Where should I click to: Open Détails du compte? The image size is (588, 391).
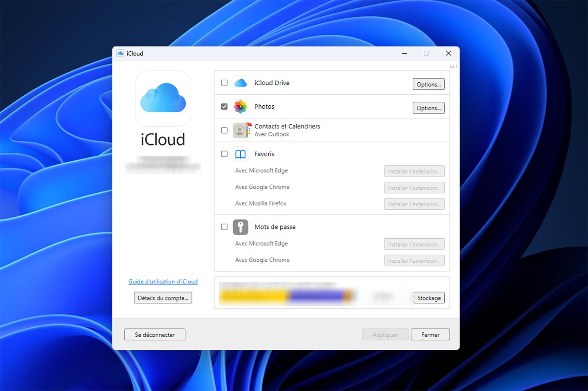163,298
